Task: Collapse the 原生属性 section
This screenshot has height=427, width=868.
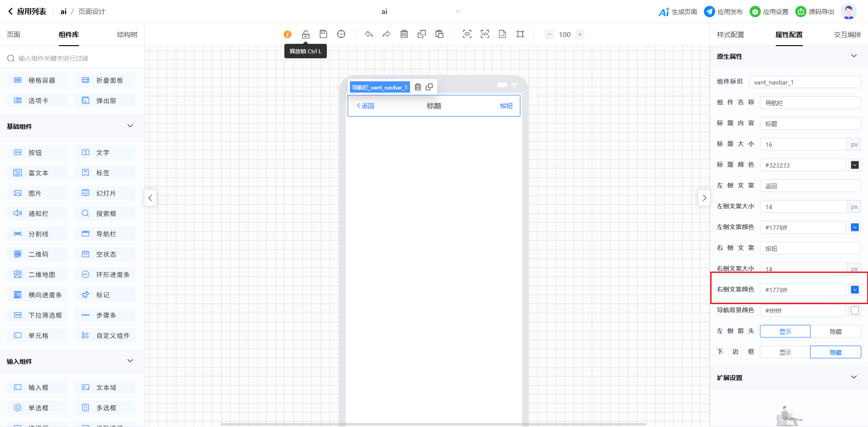Action: click(854, 56)
